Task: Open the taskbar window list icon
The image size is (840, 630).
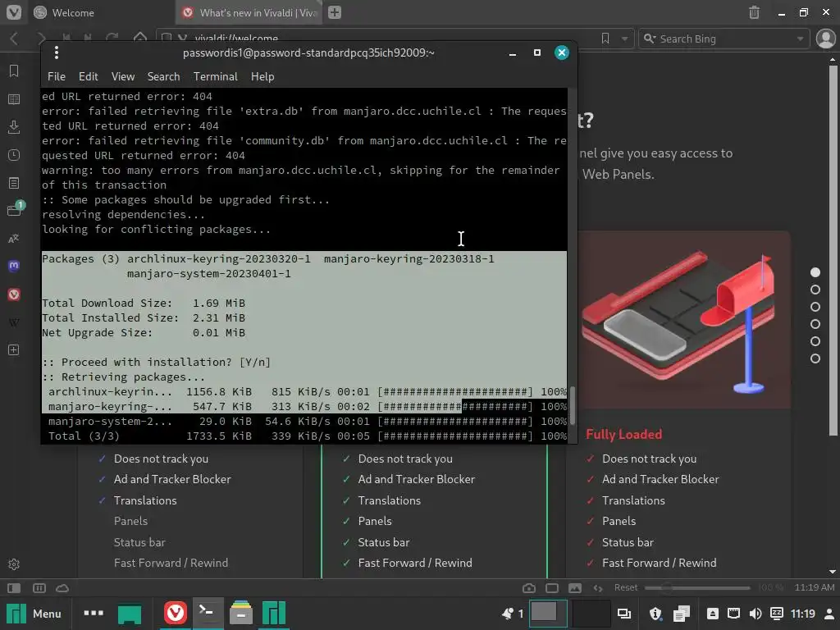Action: (x=623, y=614)
